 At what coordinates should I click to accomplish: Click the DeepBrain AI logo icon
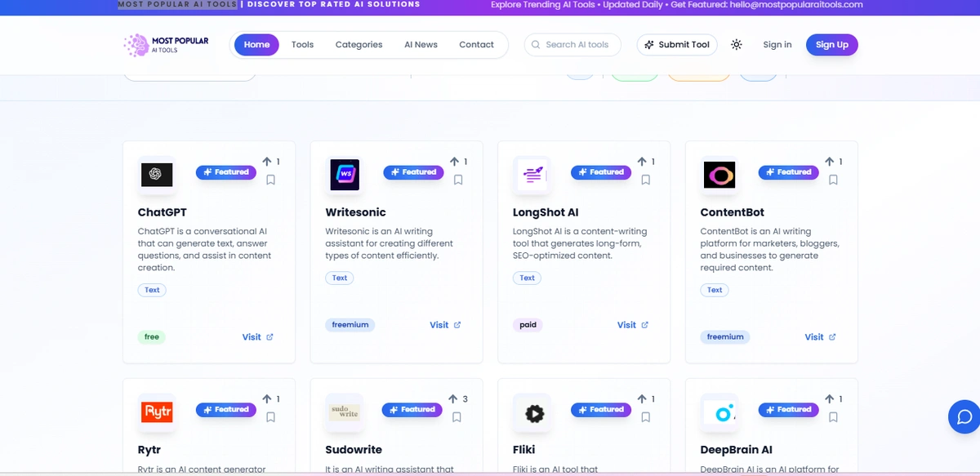719,411
